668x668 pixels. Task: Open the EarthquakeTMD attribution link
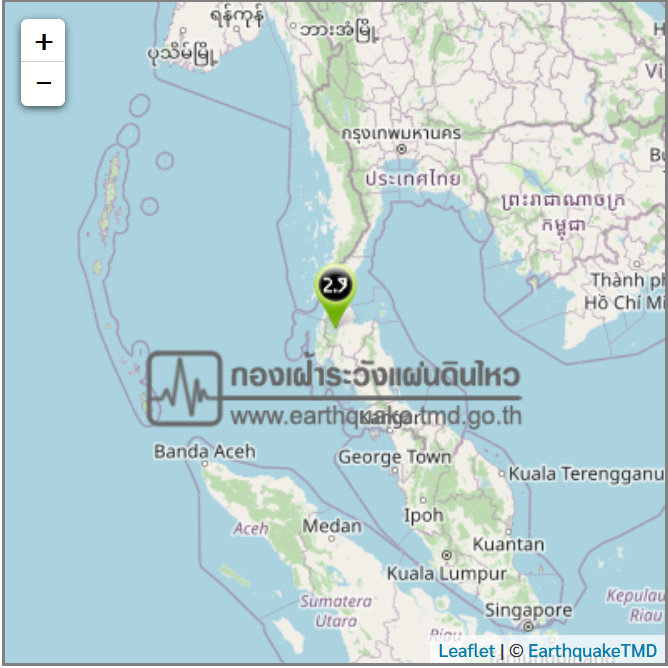pyautogui.click(x=593, y=651)
